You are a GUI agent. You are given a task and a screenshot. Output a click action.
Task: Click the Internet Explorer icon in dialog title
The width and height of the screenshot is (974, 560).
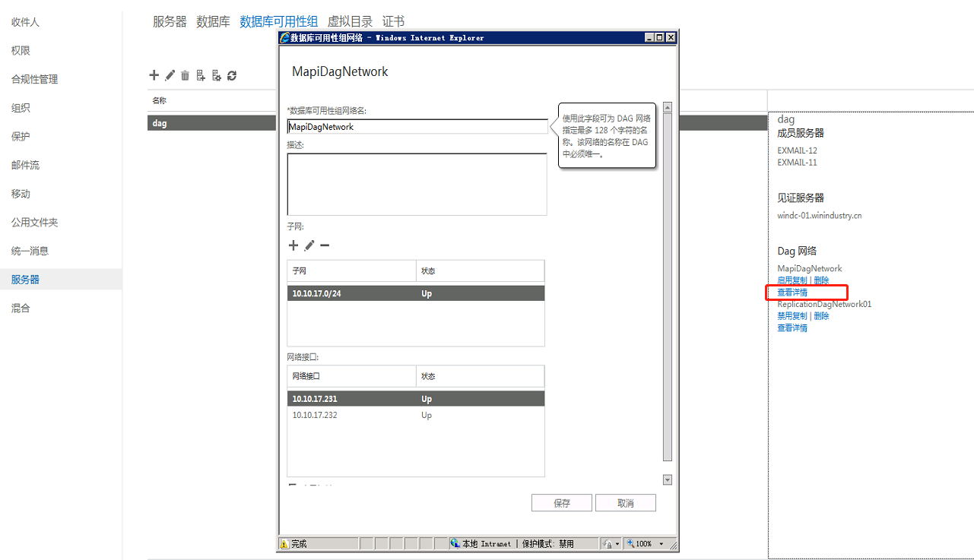[284, 37]
